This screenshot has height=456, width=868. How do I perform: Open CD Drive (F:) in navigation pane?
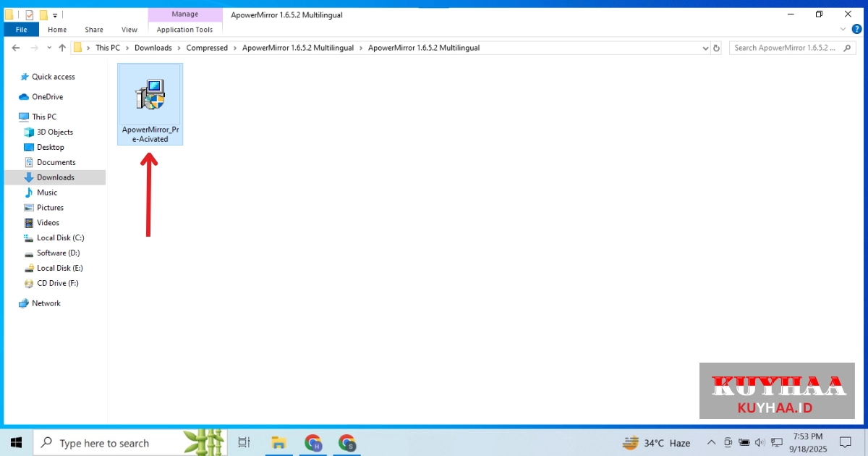51,283
